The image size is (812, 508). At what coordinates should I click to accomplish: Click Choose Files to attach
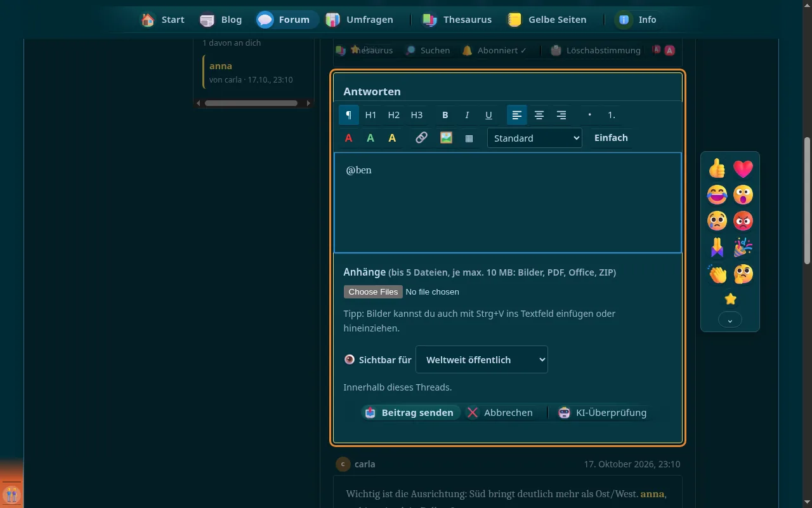(373, 291)
